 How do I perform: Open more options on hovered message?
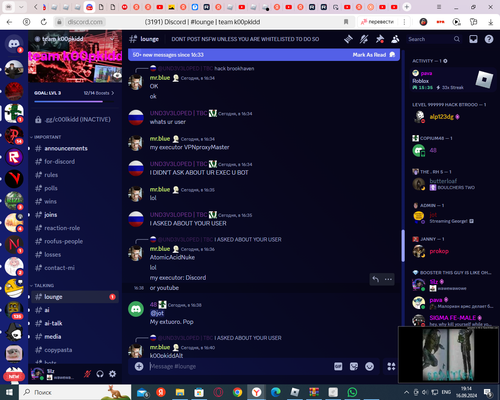click(388, 279)
